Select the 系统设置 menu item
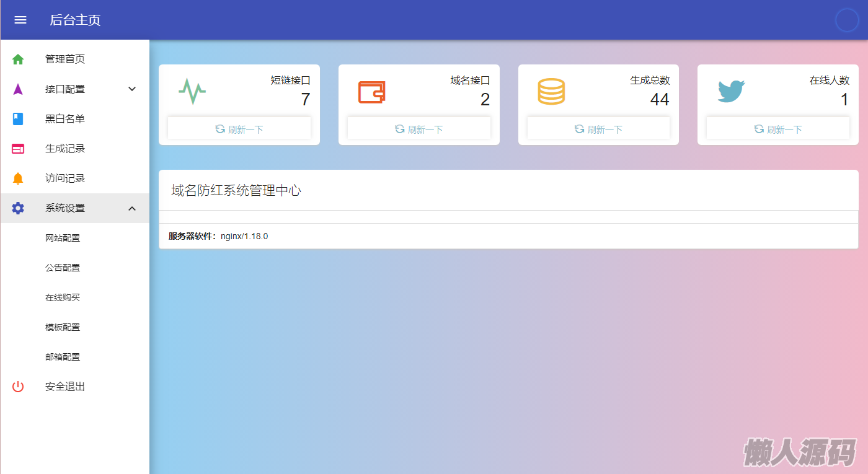Image resolution: width=868 pixels, height=474 pixels. [x=74, y=208]
